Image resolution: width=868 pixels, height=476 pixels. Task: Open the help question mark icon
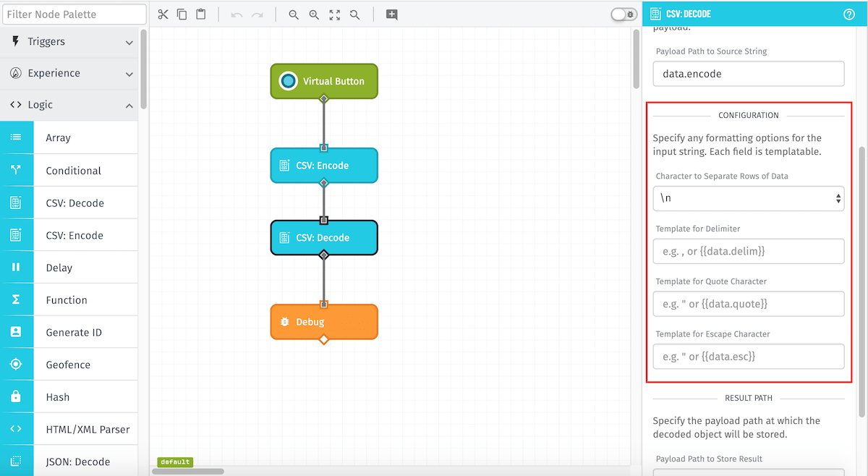coord(849,14)
